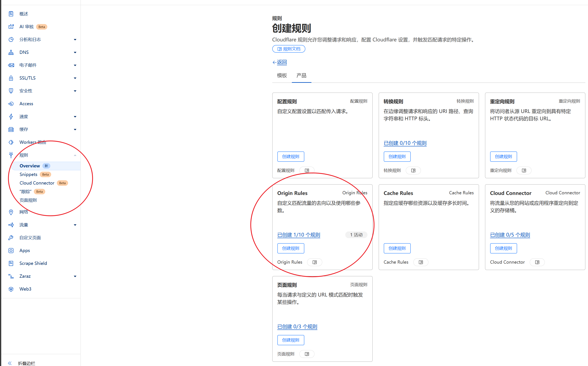
Task: Open docs book icon for Cache Rules card
Action: pos(421,262)
